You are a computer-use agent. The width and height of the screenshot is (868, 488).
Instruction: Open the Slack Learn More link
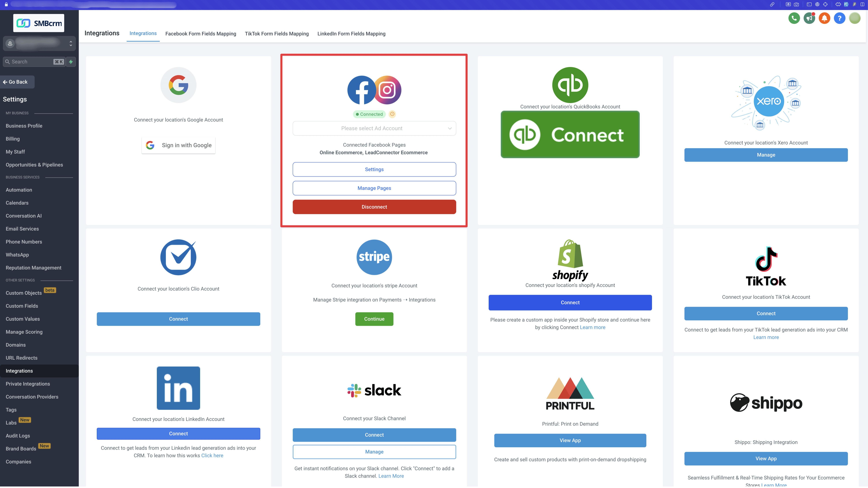pyautogui.click(x=391, y=476)
